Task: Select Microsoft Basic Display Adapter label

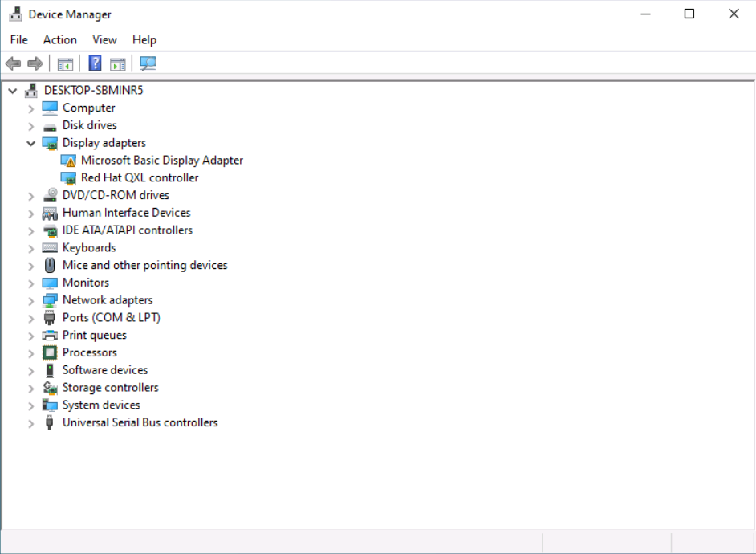Action: (162, 160)
